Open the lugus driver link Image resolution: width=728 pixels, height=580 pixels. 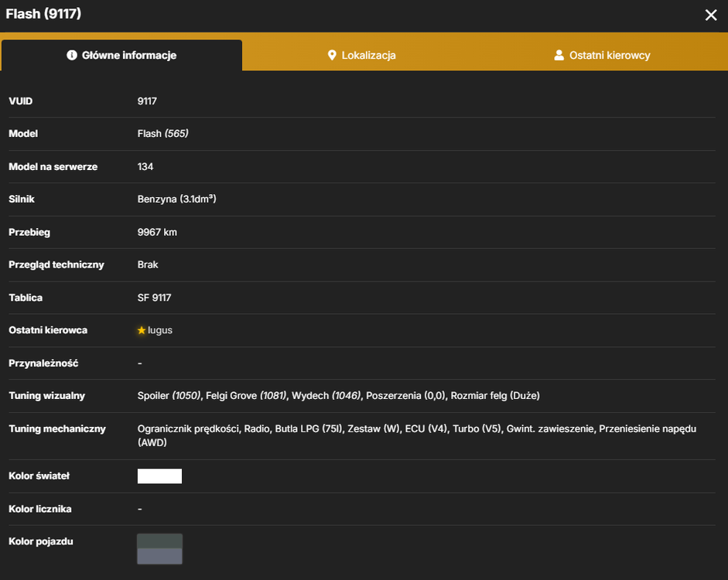tap(160, 330)
